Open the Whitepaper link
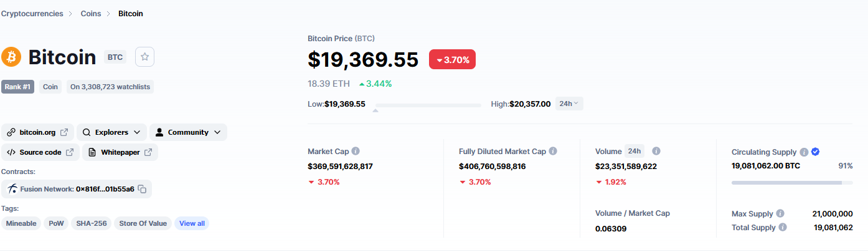 (120, 152)
